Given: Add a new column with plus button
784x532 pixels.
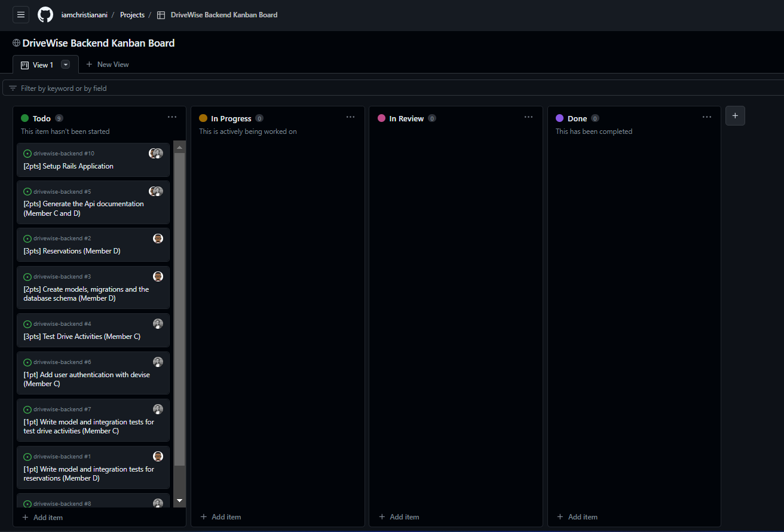Looking at the screenshot, I should coord(735,116).
